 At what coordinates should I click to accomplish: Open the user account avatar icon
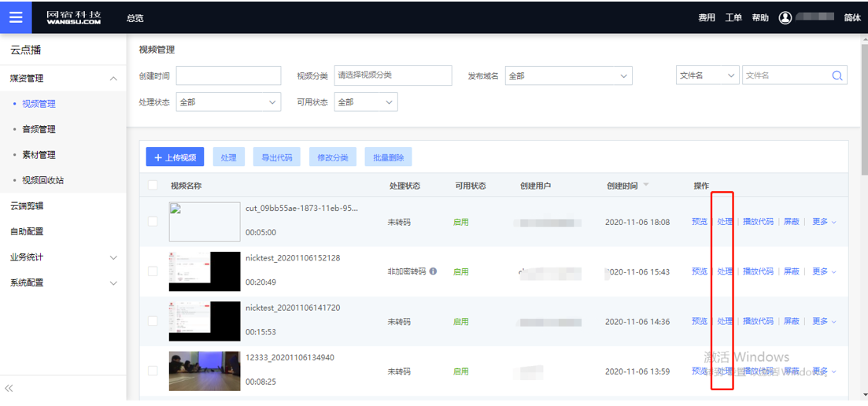[785, 17]
